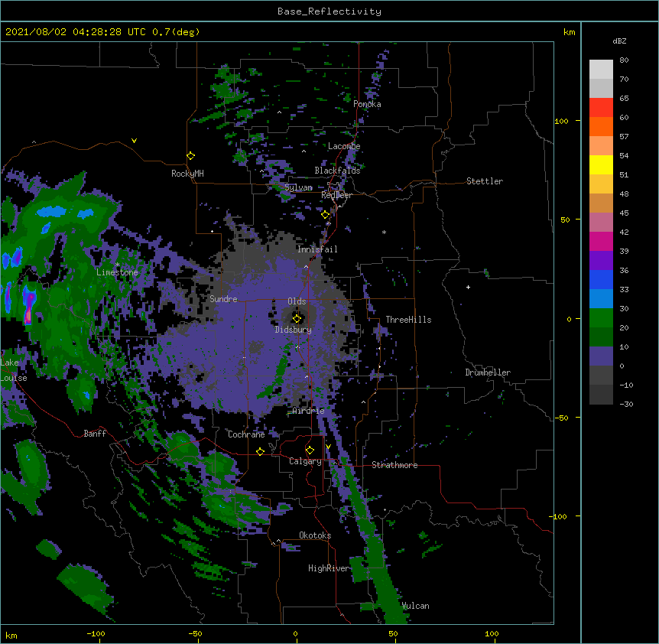Pick the yellow 51-54 dBZ legend swatch
659x644 pixels.
(x=601, y=164)
